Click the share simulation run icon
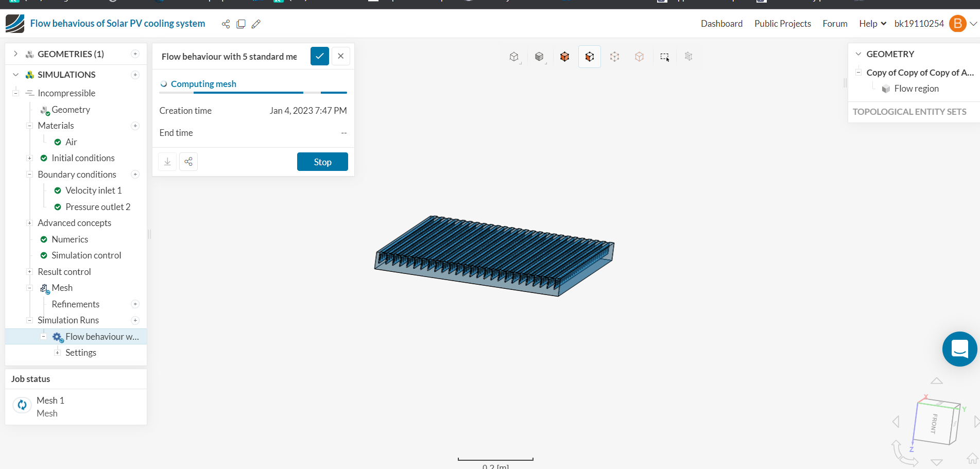Image resolution: width=980 pixels, height=469 pixels. [188, 161]
